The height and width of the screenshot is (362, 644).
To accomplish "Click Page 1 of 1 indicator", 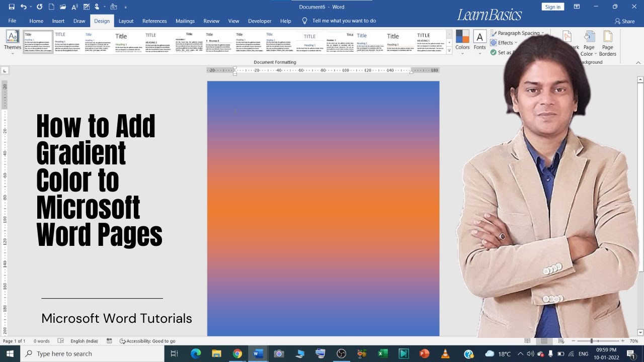I will [x=14, y=341].
